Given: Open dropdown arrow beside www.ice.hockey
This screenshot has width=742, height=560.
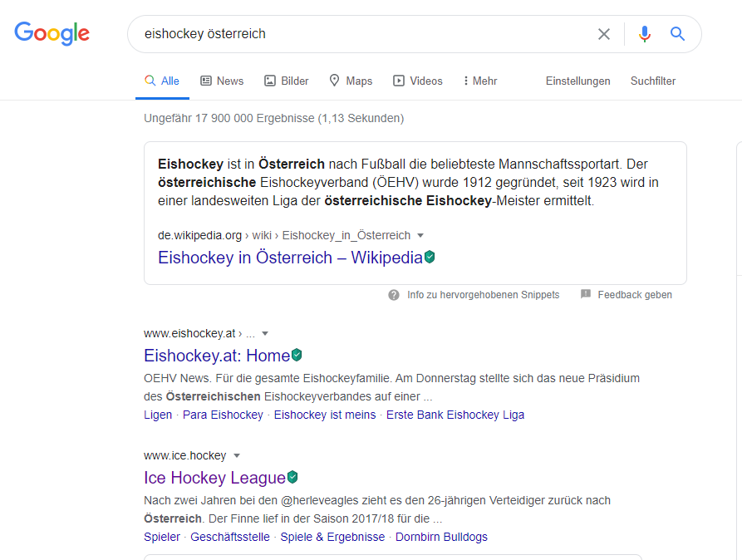Looking at the screenshot, I should click(x=237, y=456).
